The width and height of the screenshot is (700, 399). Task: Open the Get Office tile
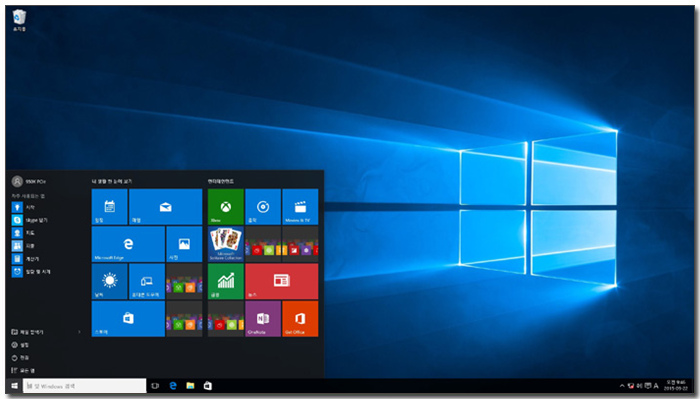pos(300,319)
